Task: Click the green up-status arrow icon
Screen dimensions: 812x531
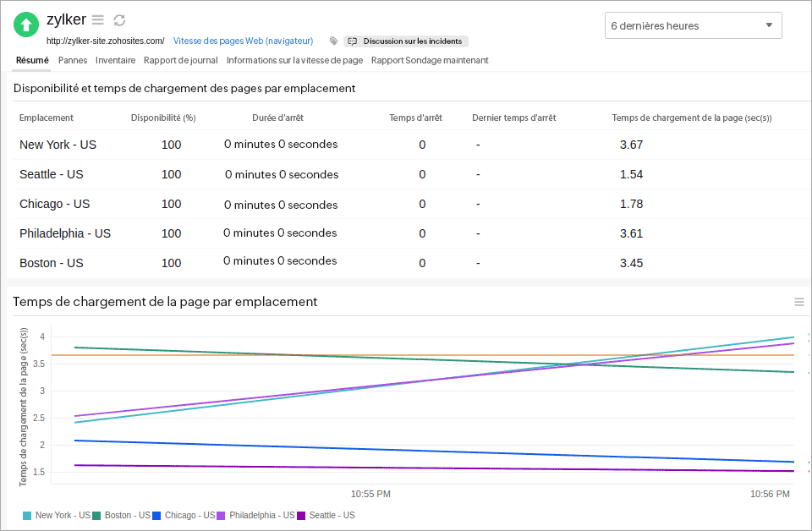Action: (26, 25)
